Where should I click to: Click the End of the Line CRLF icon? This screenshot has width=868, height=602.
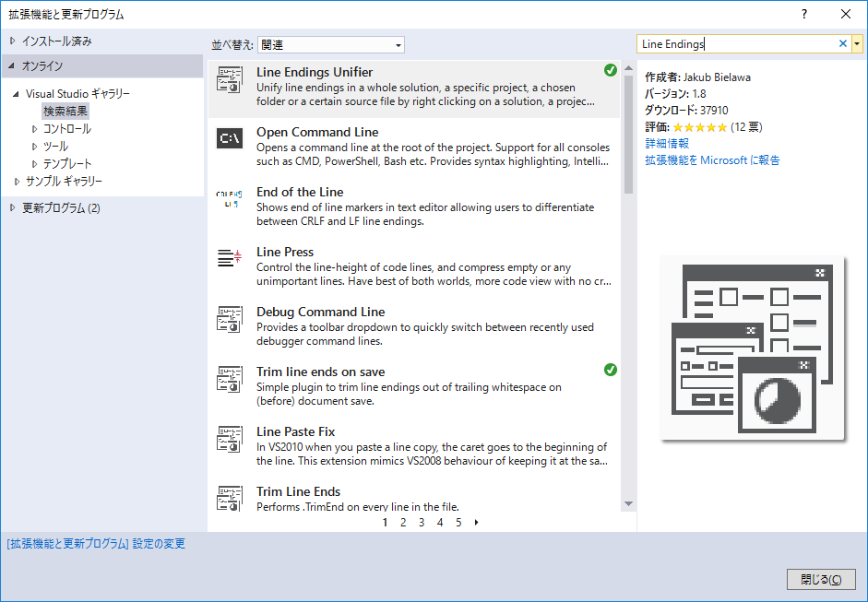[229, 198]
